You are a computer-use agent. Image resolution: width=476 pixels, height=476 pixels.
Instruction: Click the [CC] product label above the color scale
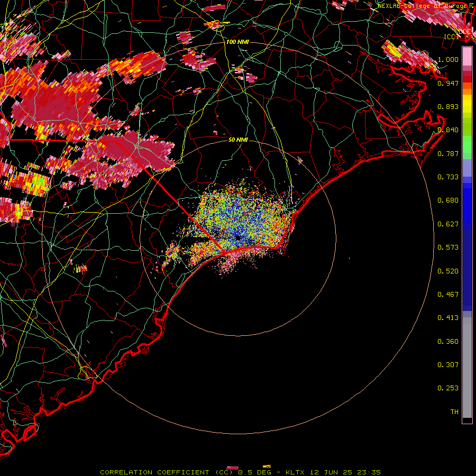[x=451, y=36]
